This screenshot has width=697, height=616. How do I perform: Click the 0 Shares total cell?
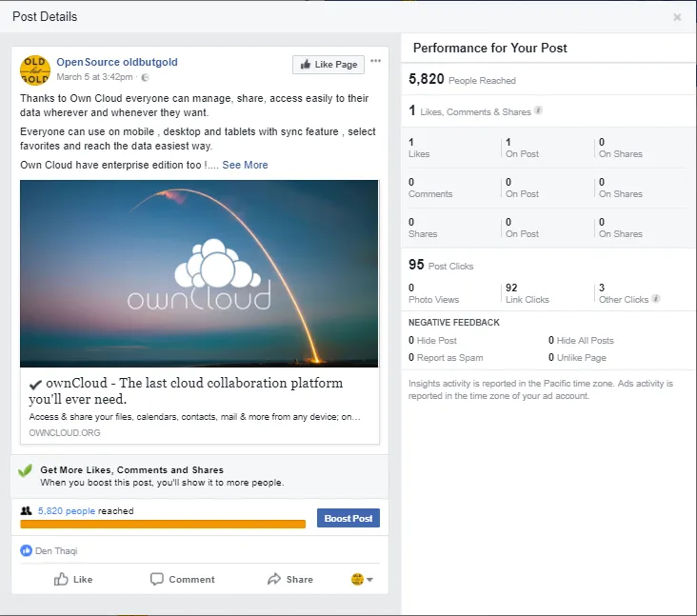pos(423,228)
